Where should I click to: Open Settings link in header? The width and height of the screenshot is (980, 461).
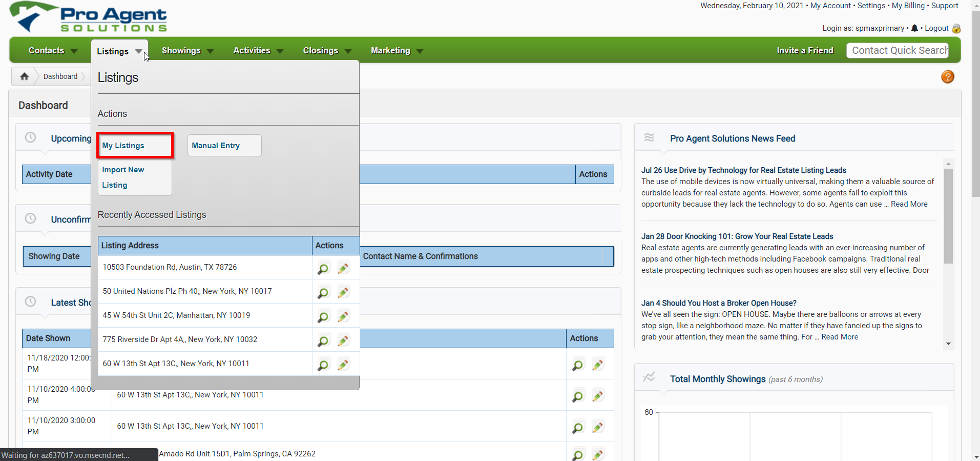tap(871, 6)
